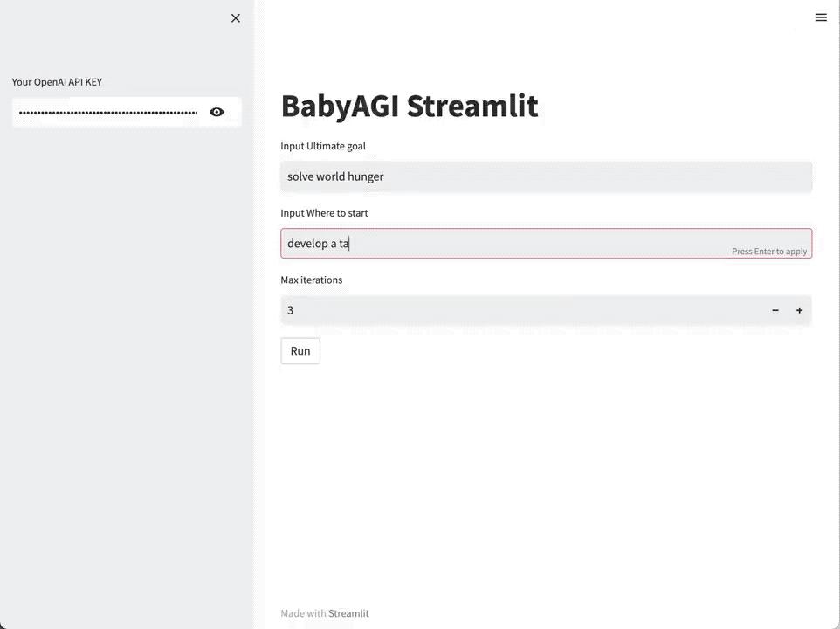Open the Streamlit options hamburger menu
This screenshot has height=629, width=840.
[x=820, y=17]
